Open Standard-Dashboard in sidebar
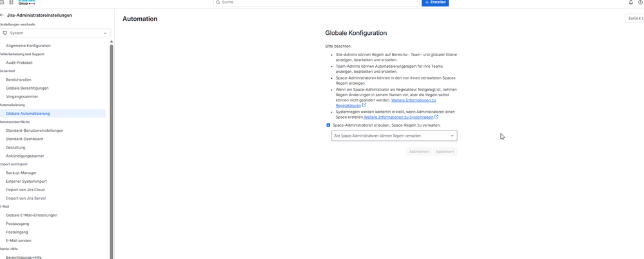The image size is (644, 259). coord(24,139)
